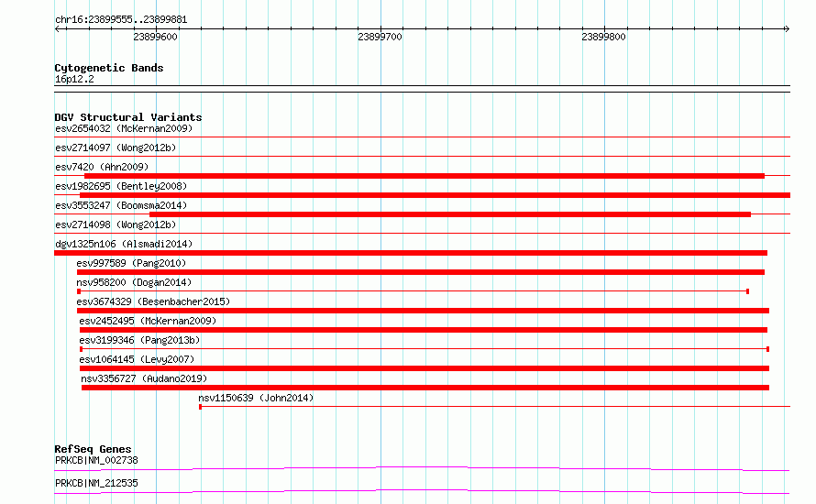
Task: Click the esv7420 red feature bar
Action: [425, 176]
